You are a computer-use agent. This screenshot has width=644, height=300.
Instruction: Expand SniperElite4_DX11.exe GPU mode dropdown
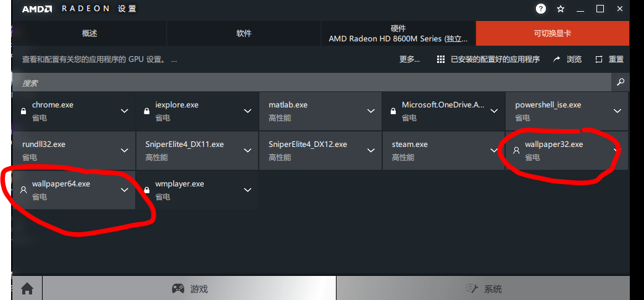click(248, 151)
